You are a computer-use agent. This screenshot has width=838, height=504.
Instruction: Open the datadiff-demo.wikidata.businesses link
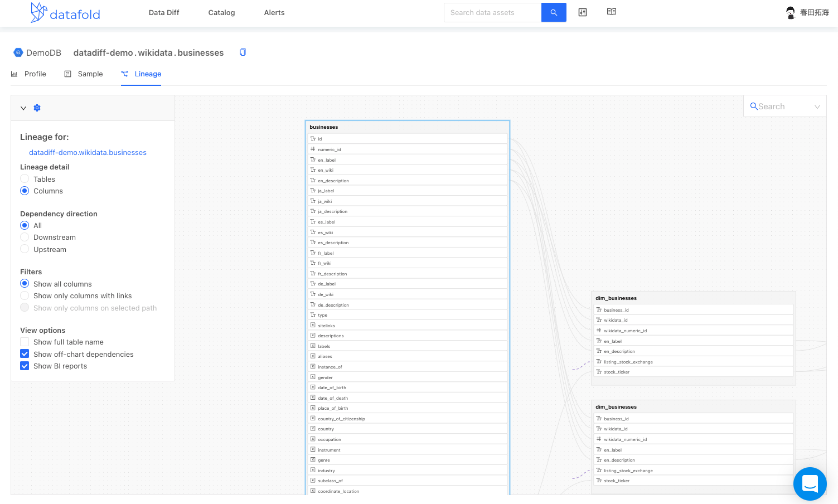(x=88, y=153)
